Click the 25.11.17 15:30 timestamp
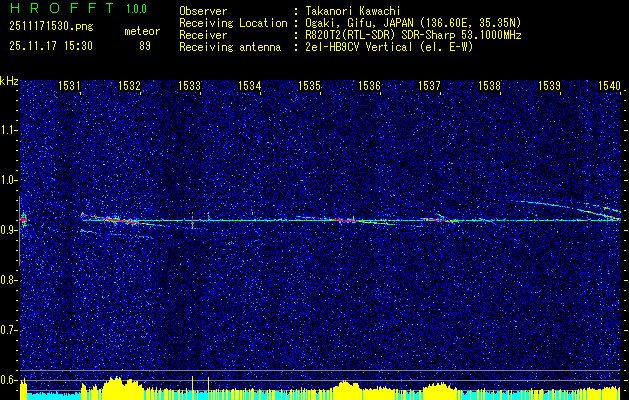 [x=50, y=46]
